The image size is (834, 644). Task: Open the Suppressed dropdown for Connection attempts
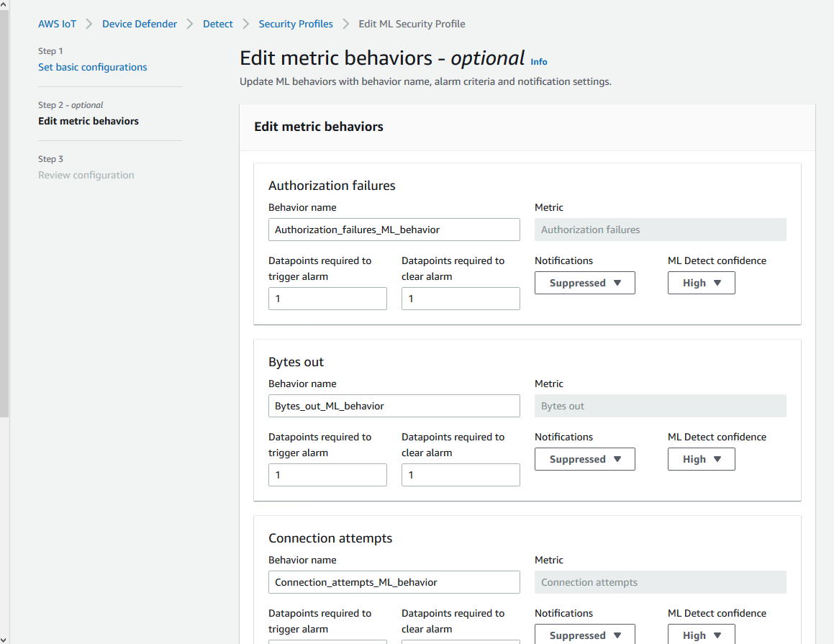584,635
